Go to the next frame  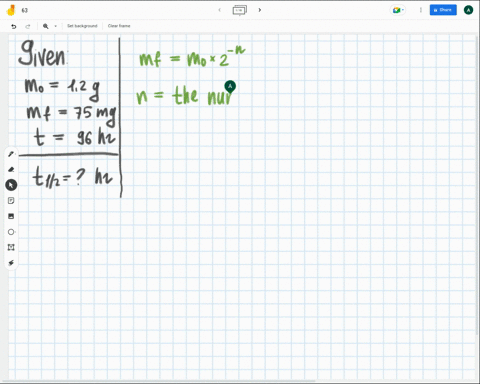point(260,10)
